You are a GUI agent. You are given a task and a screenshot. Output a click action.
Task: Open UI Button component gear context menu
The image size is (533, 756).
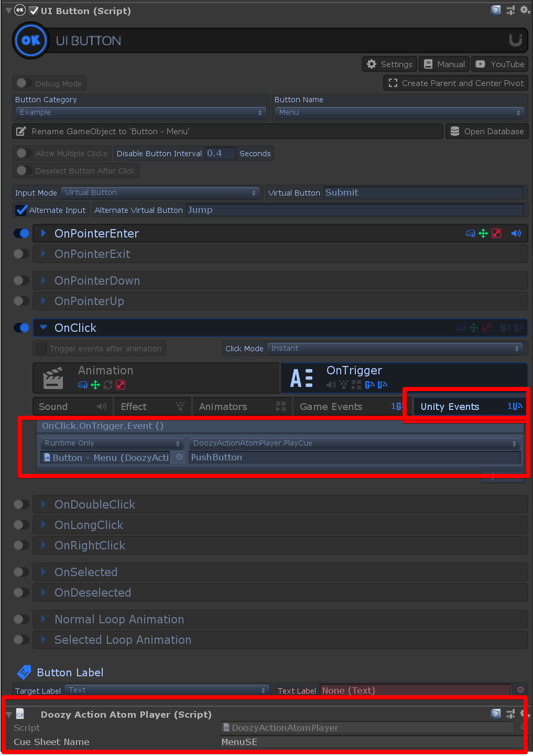tap(524, 10)
